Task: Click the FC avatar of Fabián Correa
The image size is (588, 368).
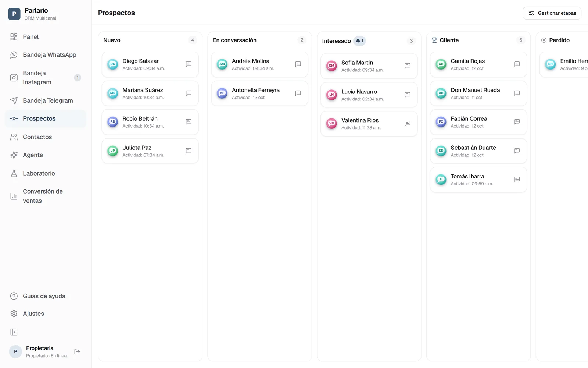Action: click(x=441, y=122)
